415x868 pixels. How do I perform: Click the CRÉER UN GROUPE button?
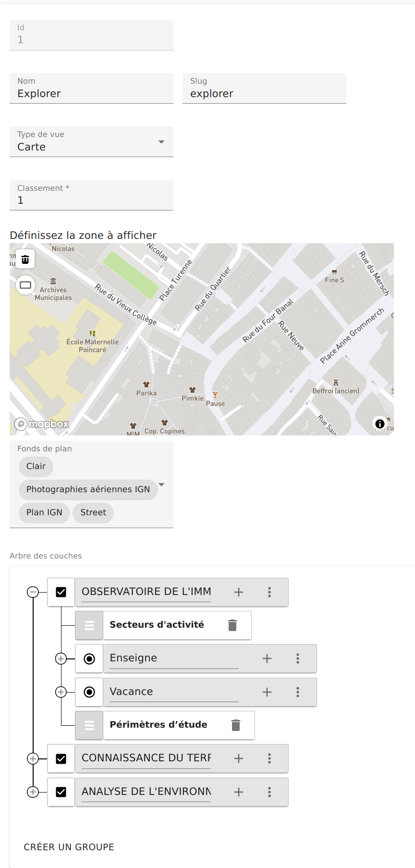[x=69, y=847]
